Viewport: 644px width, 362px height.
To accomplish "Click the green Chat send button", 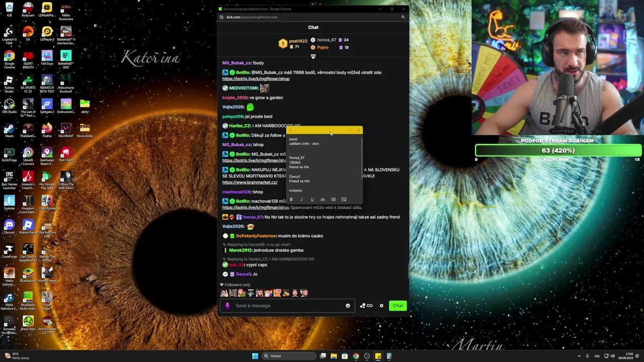I will [398, 306].
